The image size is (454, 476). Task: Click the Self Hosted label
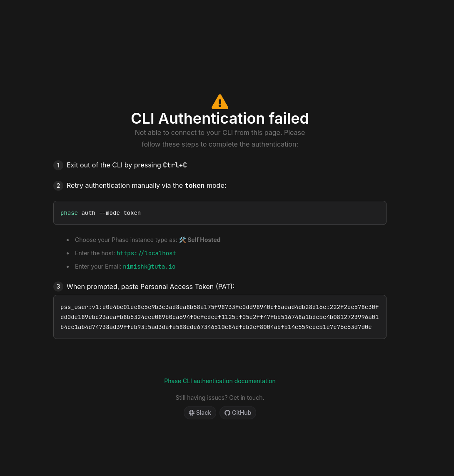pos(204,240)
